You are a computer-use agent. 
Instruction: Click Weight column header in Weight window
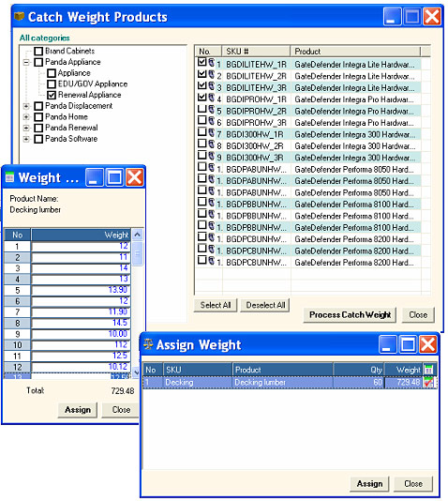click(81, 235)
